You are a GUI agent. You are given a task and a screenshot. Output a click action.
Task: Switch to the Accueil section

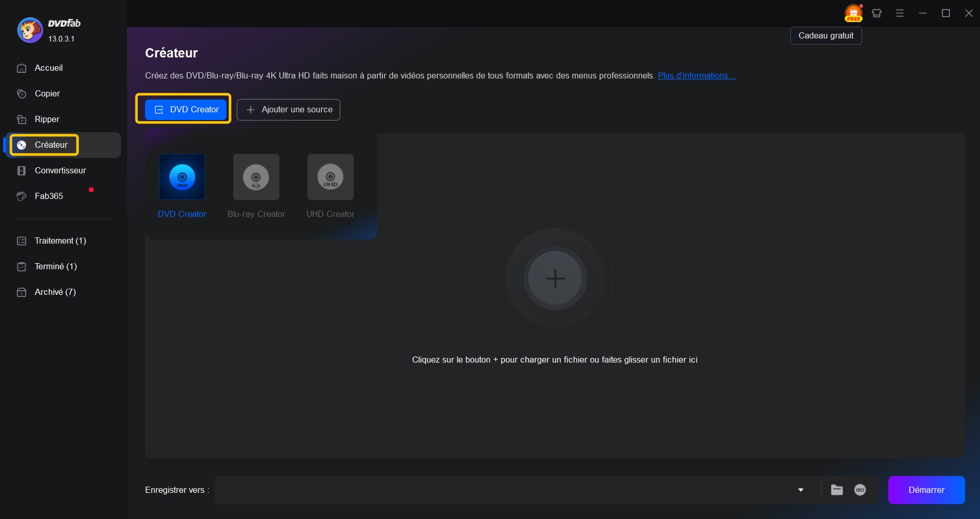click(x=48, y=68)
